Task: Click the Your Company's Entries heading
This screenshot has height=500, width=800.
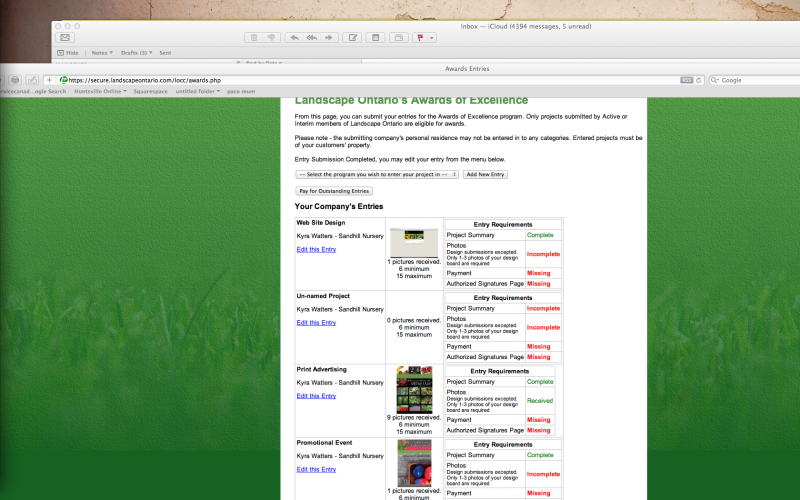Action: [339, 207]
